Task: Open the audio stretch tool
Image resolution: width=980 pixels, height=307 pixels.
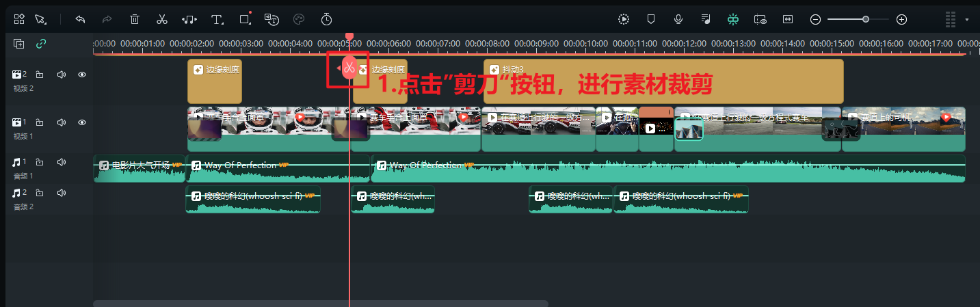Action: point(190,19)
